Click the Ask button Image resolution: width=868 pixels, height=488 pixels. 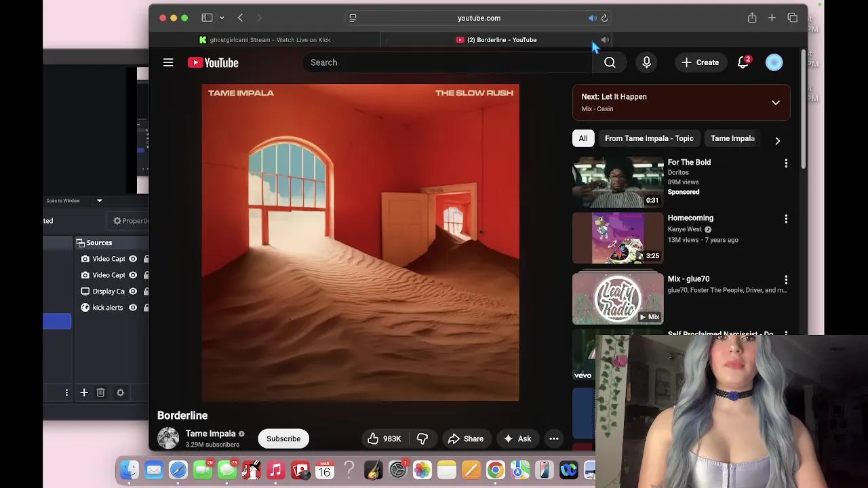click(x=517, y=439)
